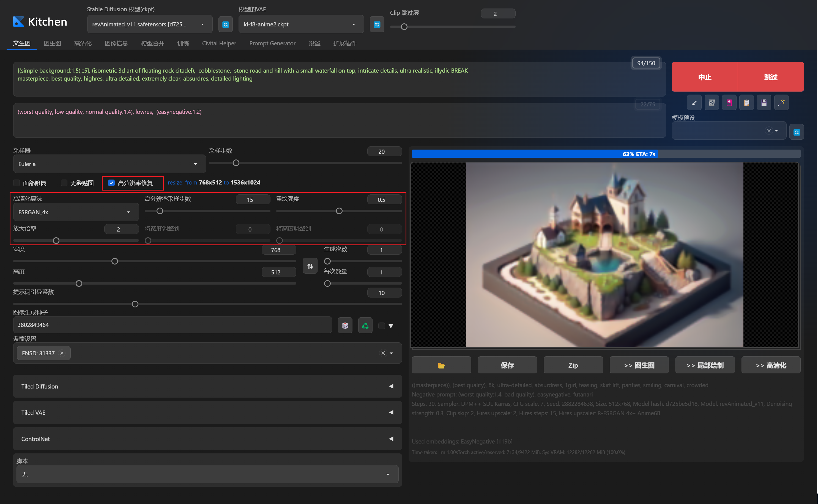The height and width of the screenshot is (504, 818).
Task: Expand the ControlNet section
Action: click(207, 439)
